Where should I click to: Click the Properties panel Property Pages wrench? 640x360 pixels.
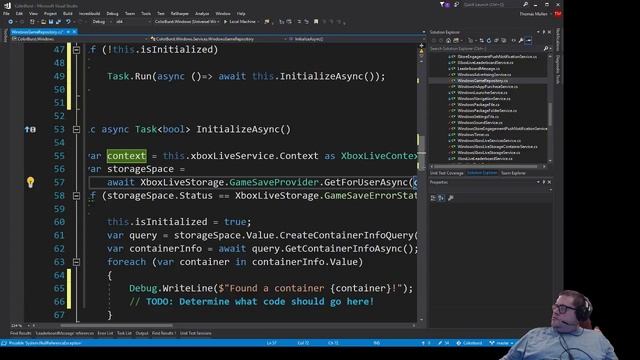pos(451,198)
